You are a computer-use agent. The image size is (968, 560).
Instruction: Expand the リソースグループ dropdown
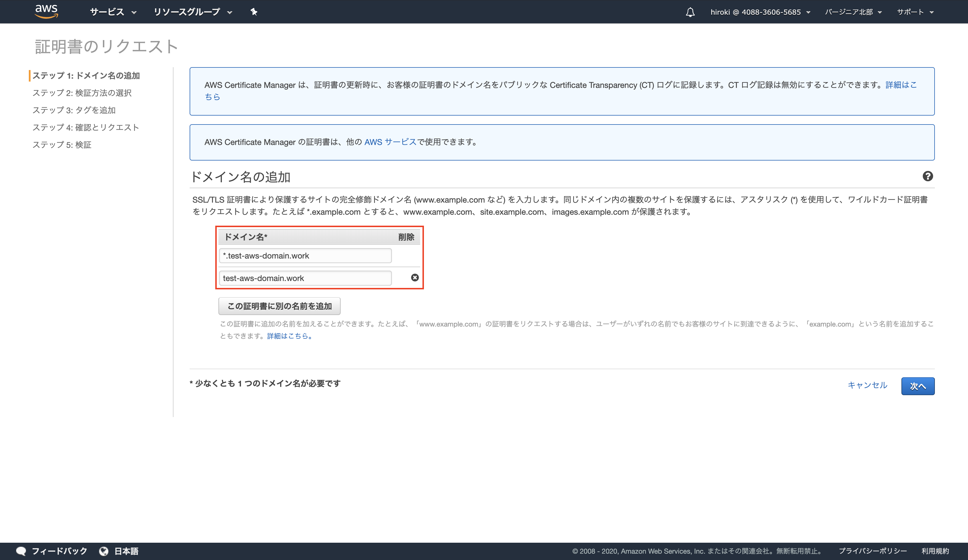tap(193, 12)
